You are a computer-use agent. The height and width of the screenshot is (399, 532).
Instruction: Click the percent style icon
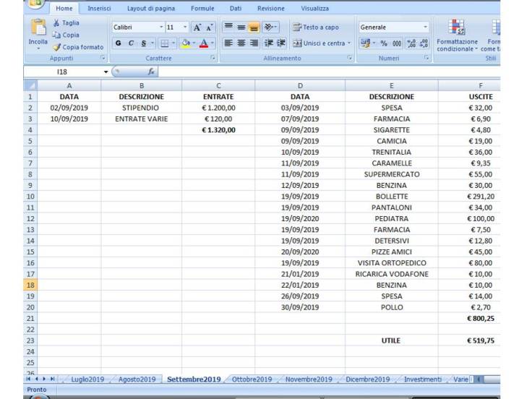384,43
